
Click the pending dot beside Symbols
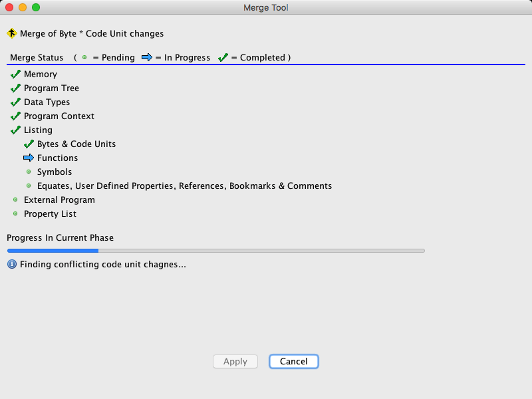tap(29, 172)
